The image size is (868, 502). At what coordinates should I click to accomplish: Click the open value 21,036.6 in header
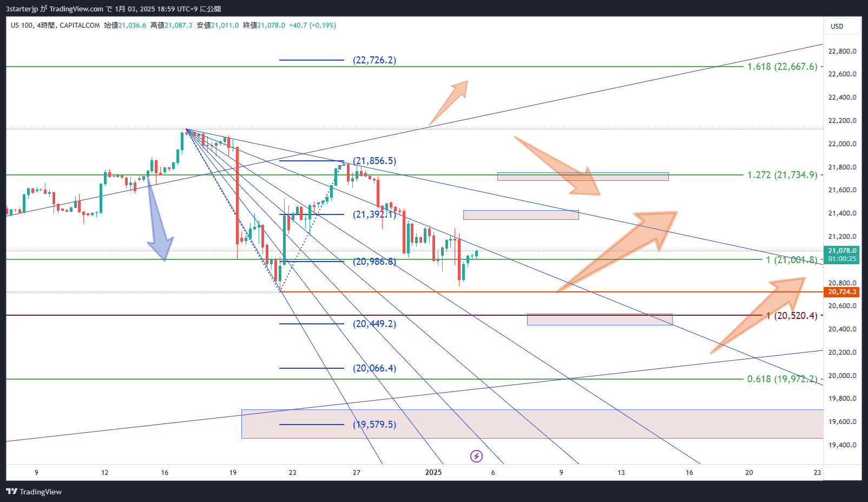pyautogui.click(x=132, y=25)
